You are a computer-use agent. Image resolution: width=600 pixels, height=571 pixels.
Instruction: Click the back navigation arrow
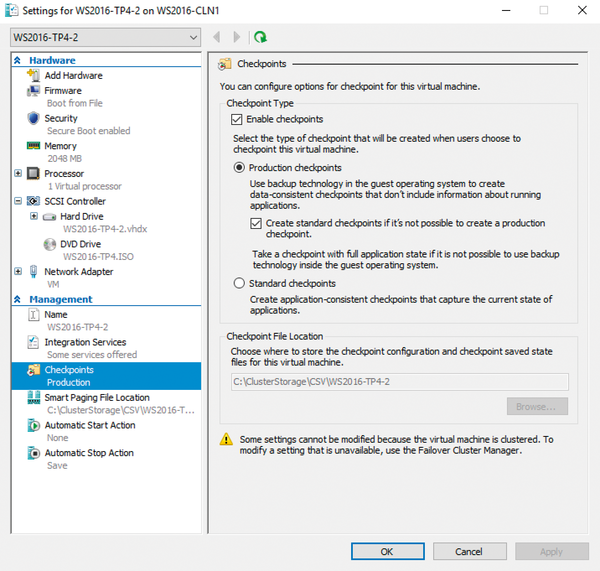click(x=217, y=37)
